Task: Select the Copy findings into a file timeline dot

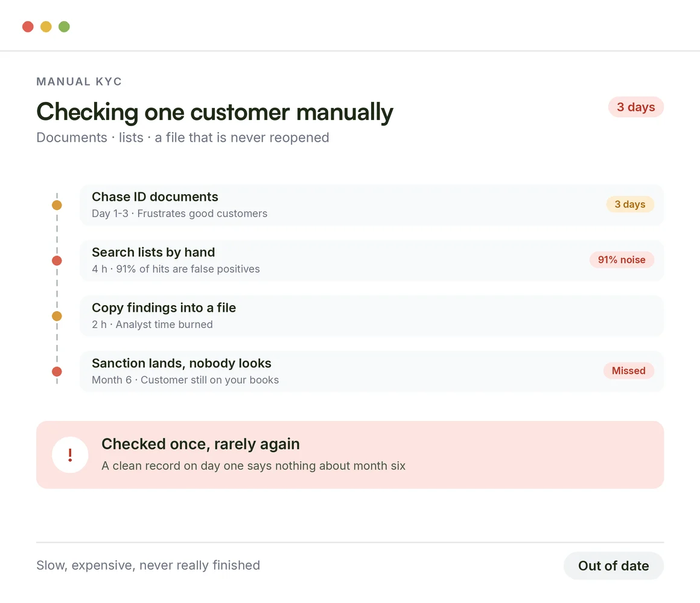Action: pos(57,316)
